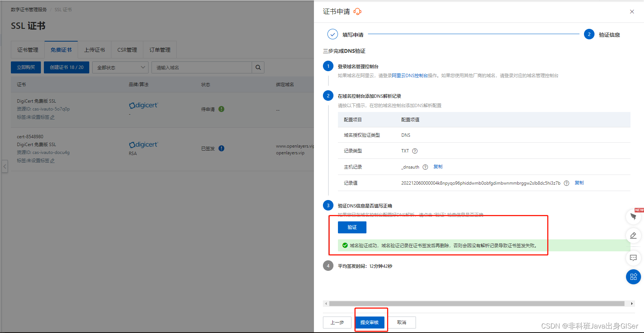The width and height of the screenshot is (644, 333).
Task: Open the help icon beside _dnsauth
Action: pyautogui.click(x=425, y=167)
